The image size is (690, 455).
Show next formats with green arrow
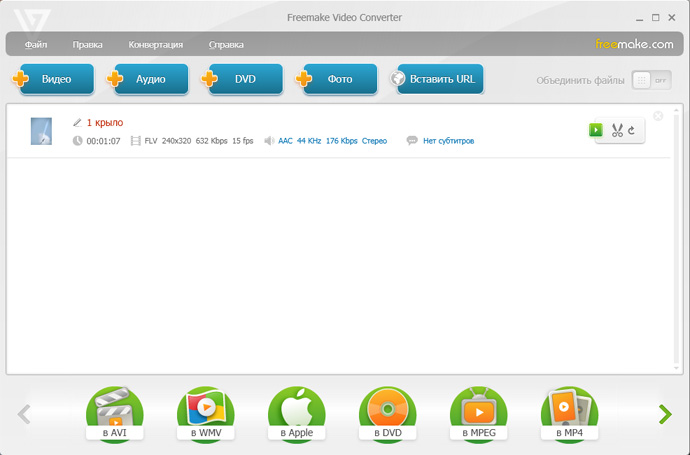click(x=665, y=414)
